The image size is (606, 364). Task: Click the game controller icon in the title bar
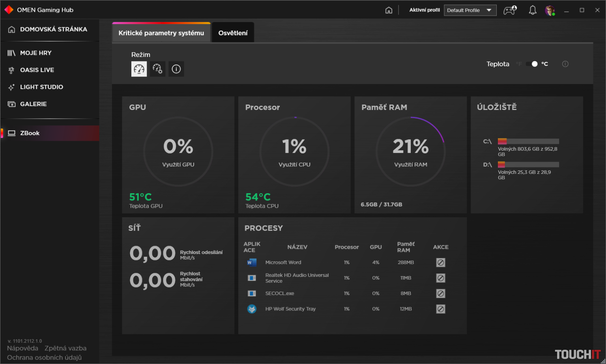click(x=509, y=10)
